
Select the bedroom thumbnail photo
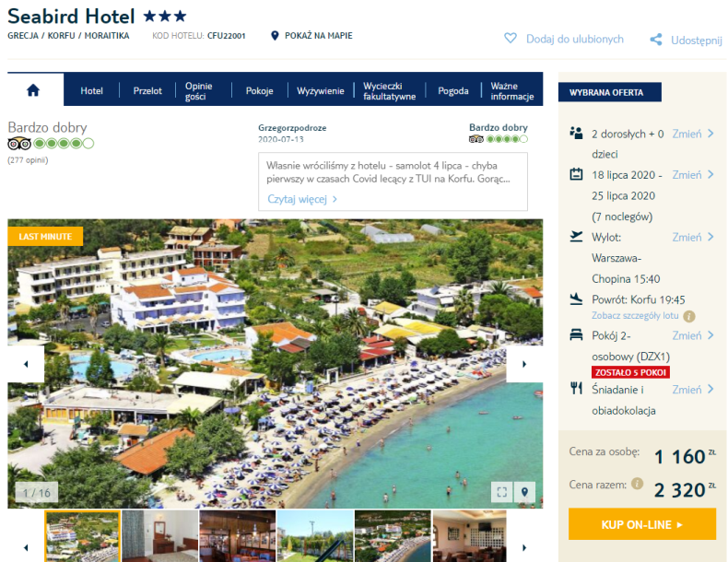click(160, 536)
